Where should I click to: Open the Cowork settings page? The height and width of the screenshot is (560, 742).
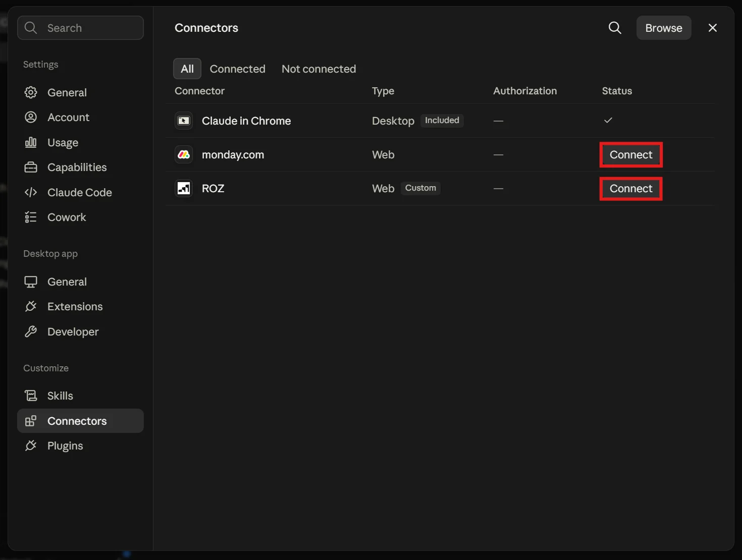pos(80,217)
